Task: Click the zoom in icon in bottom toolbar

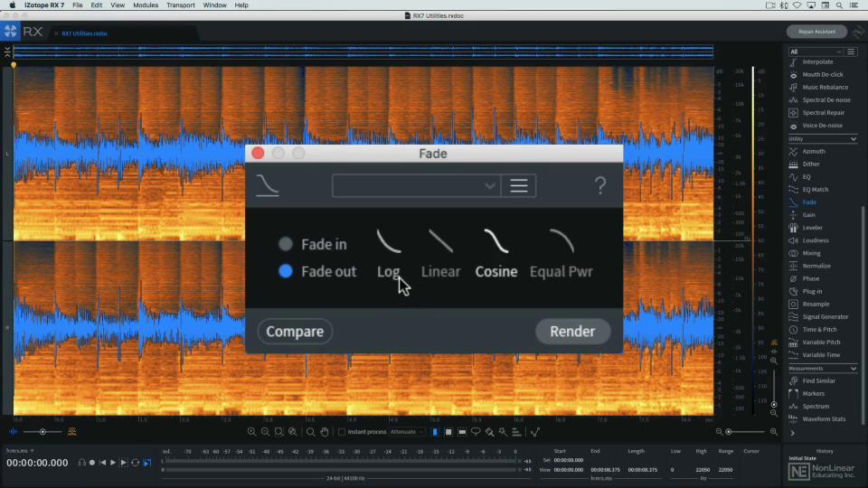Action: pyautogui.click(x=252, y=432)
